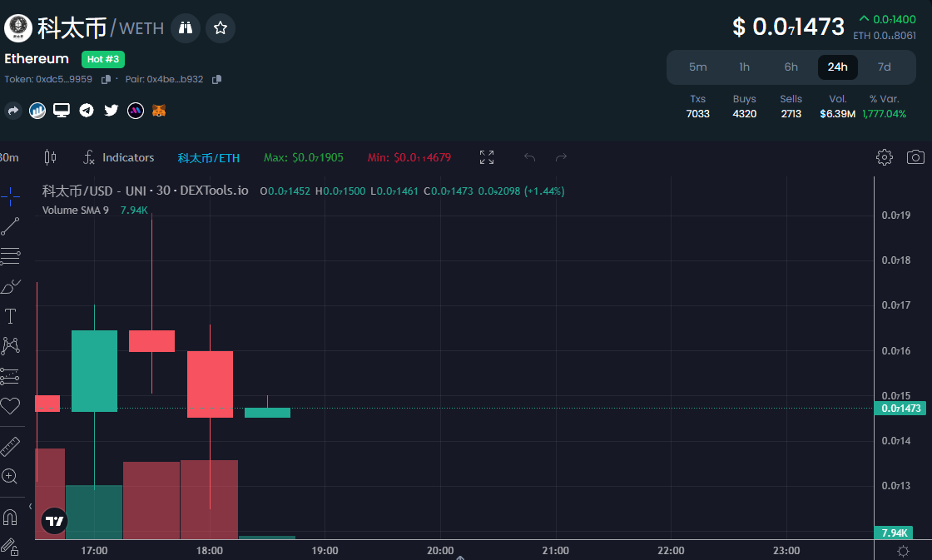This screenshot has height=560, width=932.
Task: Select the 24h timeframe tab
Action: (837, 67)
